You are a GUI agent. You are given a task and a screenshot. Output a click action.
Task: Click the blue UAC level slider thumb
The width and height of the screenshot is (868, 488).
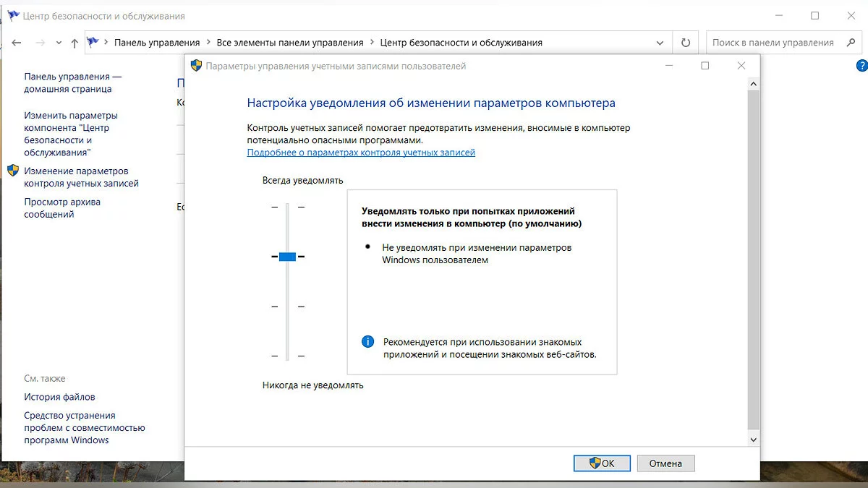287,257
